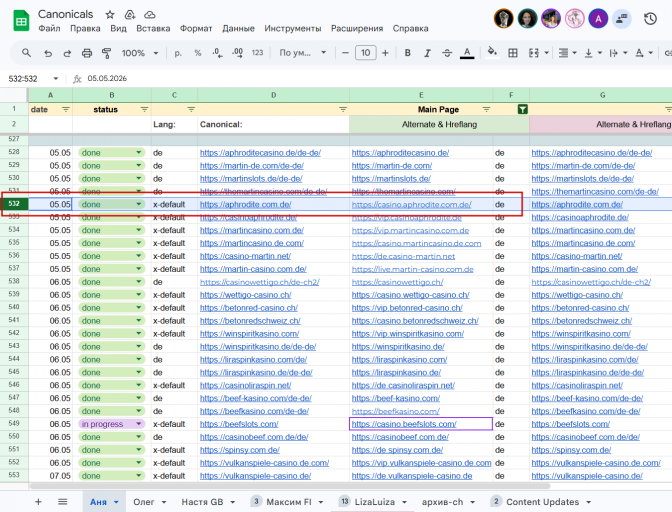Open the column D filter button

(343, 109)
